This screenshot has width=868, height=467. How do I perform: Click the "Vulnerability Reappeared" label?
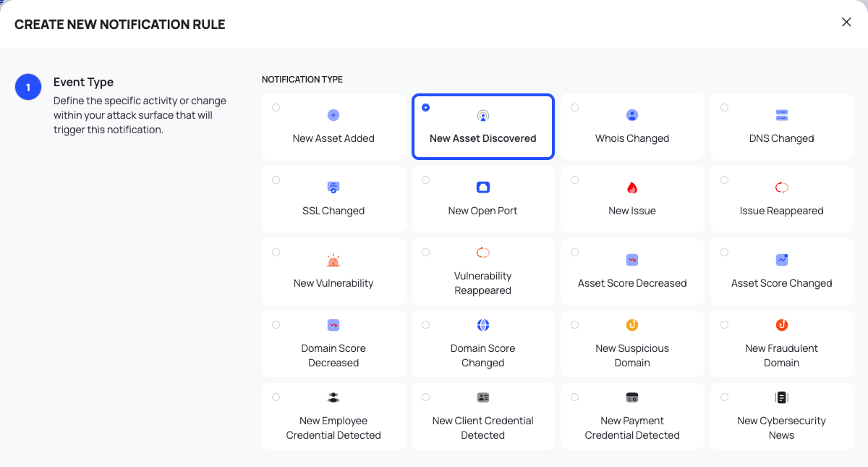pos(483,283)
